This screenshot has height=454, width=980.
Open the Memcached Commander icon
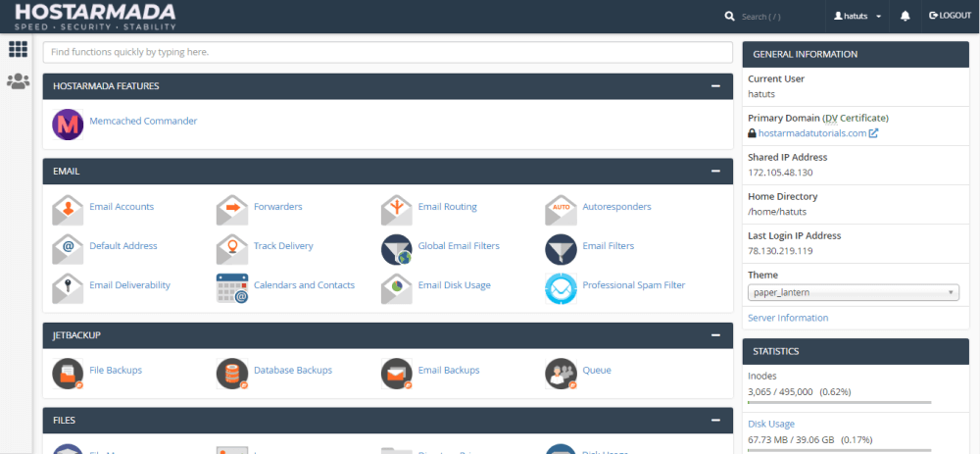click(x=68, y=124)
